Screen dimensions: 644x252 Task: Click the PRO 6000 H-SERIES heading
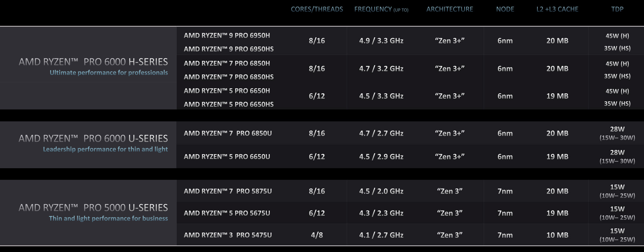[x=93, y=62]
